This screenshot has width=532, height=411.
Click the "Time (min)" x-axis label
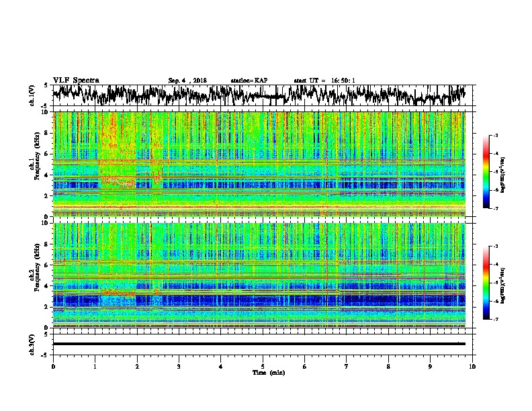pyautogui.click(x=269, y=372)
